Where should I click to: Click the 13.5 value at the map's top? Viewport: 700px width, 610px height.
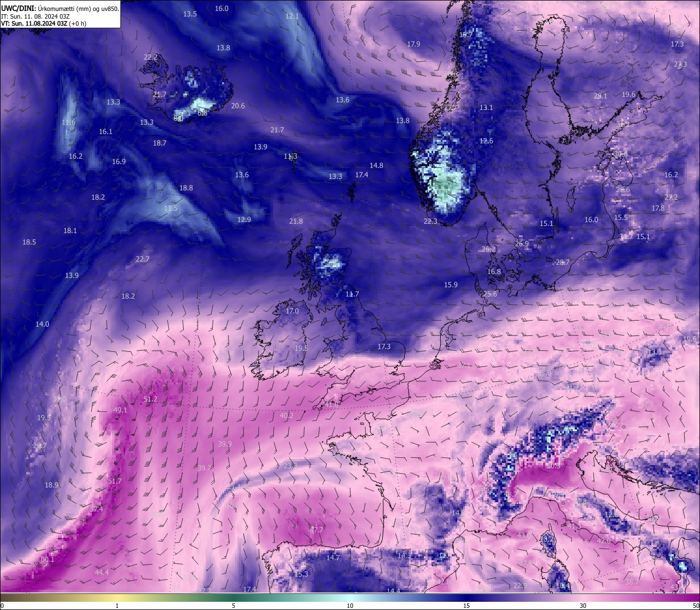click(190, 14)
